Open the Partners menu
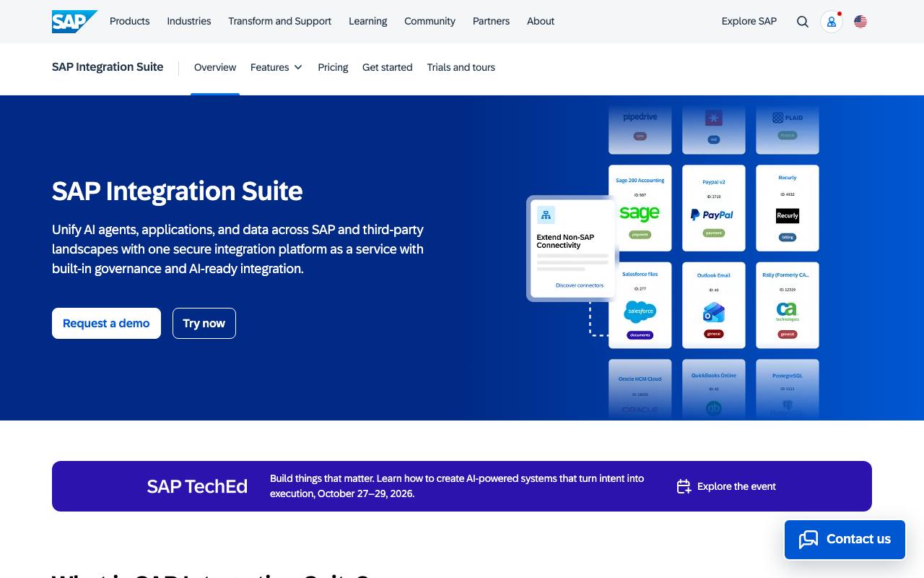 (491, 22)
